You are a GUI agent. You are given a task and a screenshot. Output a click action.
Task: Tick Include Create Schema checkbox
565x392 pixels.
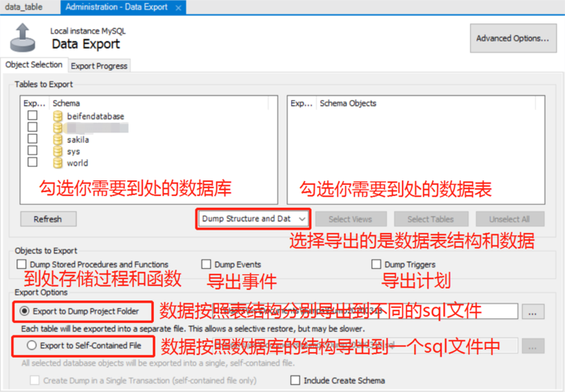(x=295, y=380)
